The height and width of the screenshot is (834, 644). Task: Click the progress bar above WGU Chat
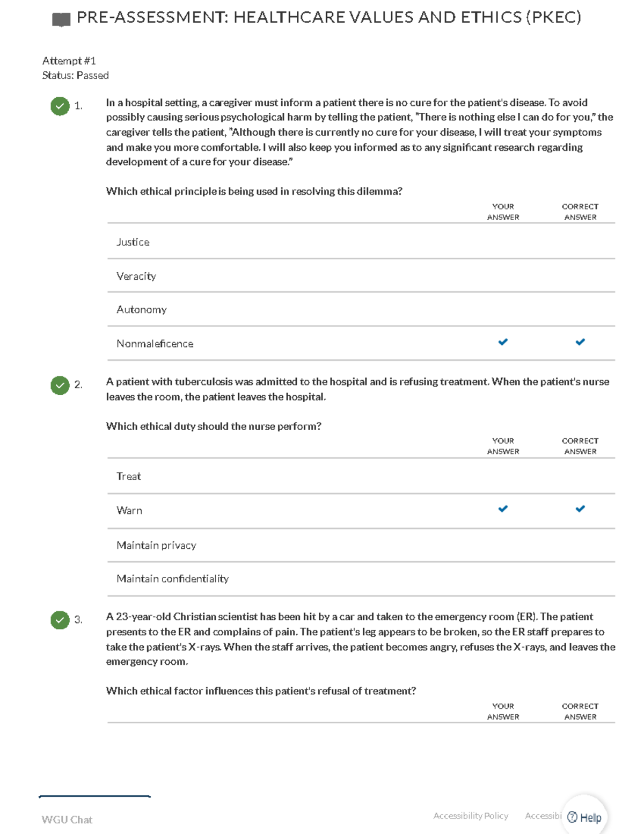(94, 796)
